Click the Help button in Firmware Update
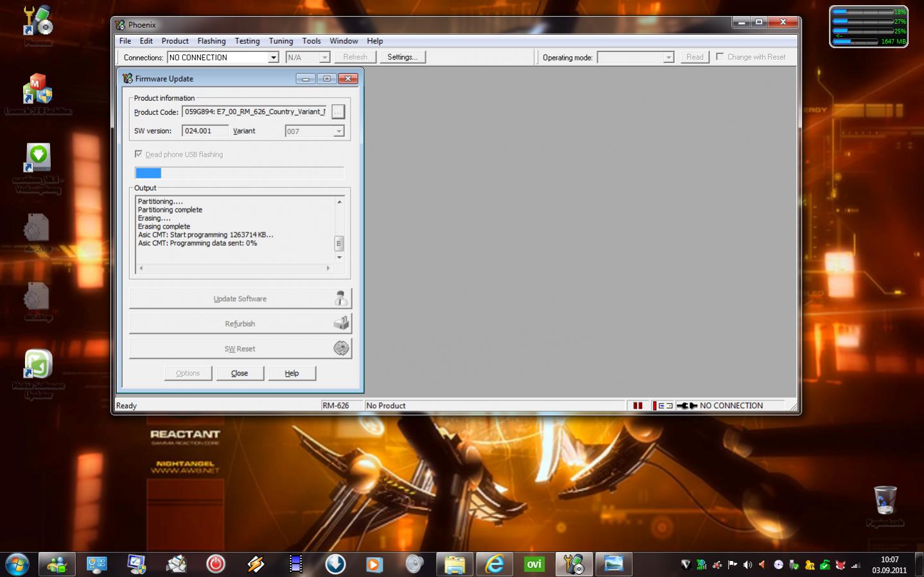This screenshot has width=924, height=577. [x=292, y=374]
